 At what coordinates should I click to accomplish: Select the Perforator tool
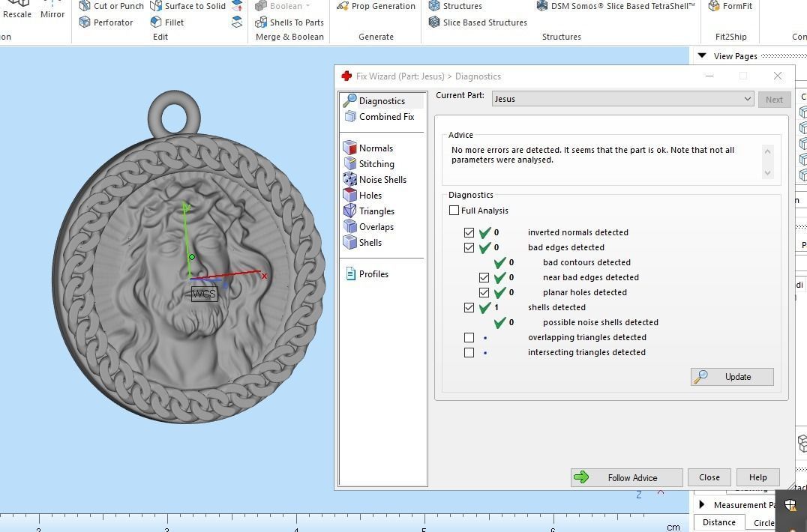click(x=106, y=22)
